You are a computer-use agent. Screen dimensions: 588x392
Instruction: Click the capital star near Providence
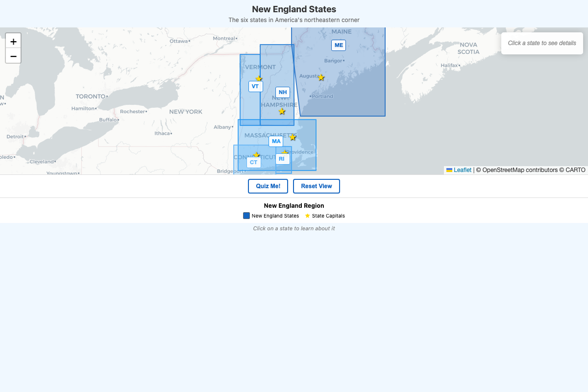coord(285,151)
